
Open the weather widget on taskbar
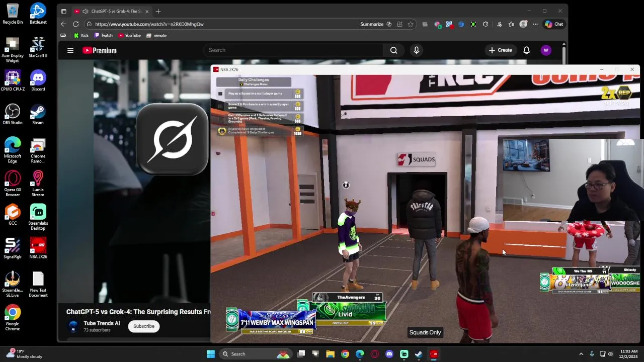pyautogui.click(x=24, y=354)
